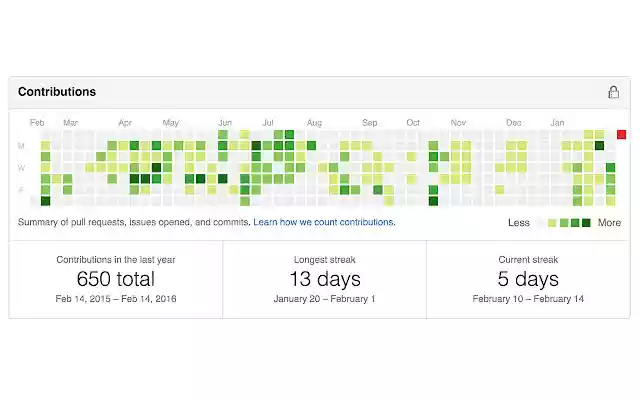Click the Longest streak '13 days' value
Viewport: 640px width, 400px height.
(x=324, y=279)
